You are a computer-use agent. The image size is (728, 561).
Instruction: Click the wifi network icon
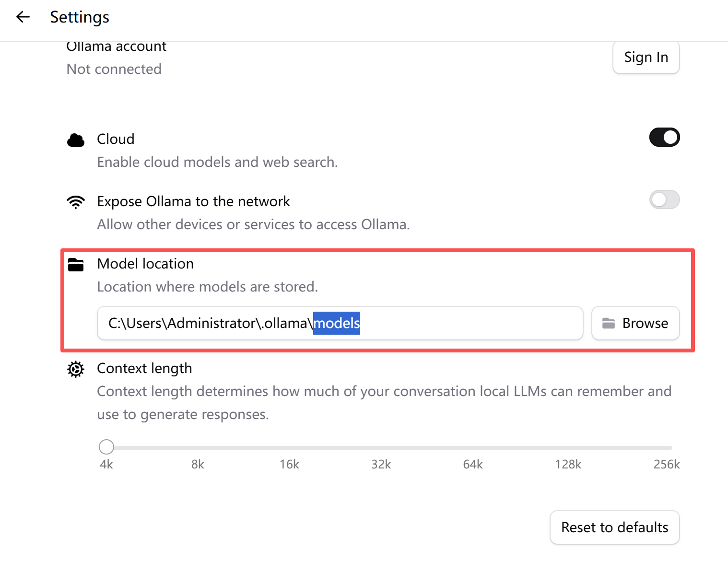pos(76,202)
